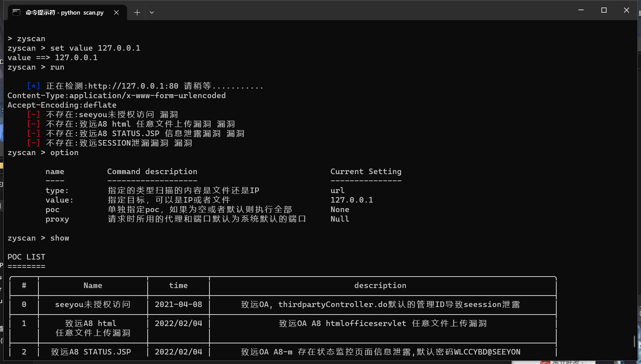Click the htmlofficeservlet description cell

[x=382, y=324]
